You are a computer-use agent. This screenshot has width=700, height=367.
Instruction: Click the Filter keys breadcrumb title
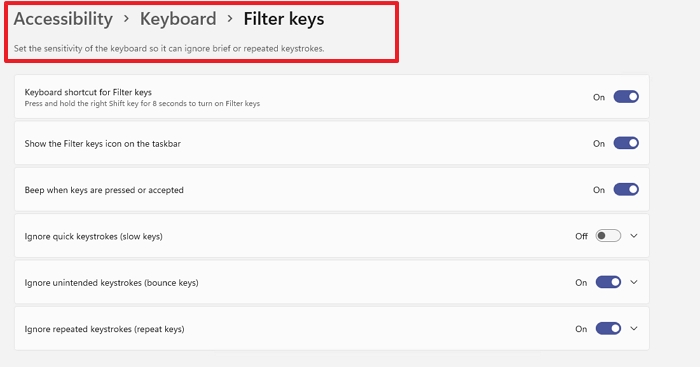click(284, 19)
